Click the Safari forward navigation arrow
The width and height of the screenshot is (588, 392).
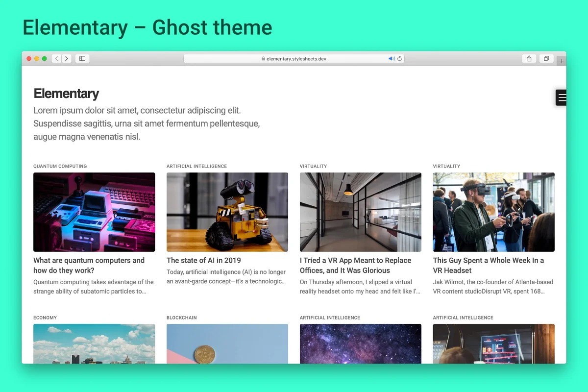pos(67,59)
